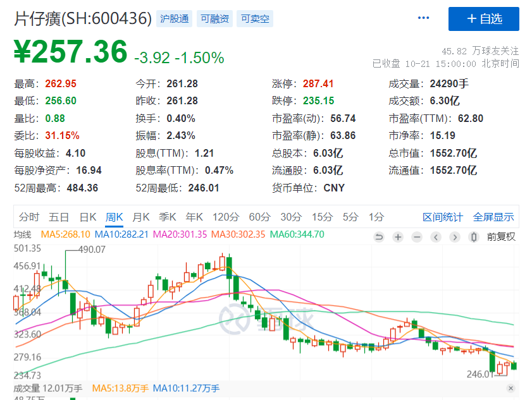Select the 1分 interval tab
Image resolution: width=532 pixels, height=400 pixels.
pos(376,217)
